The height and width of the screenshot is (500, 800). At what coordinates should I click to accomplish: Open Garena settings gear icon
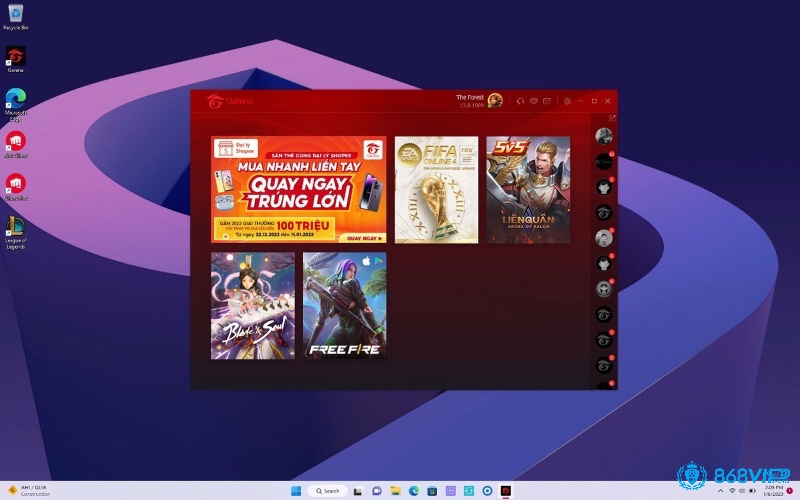(x=567, y=101)
